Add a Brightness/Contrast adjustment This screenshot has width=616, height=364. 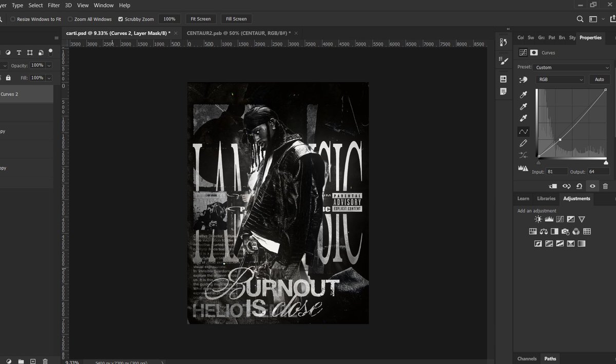coord(538,219)
